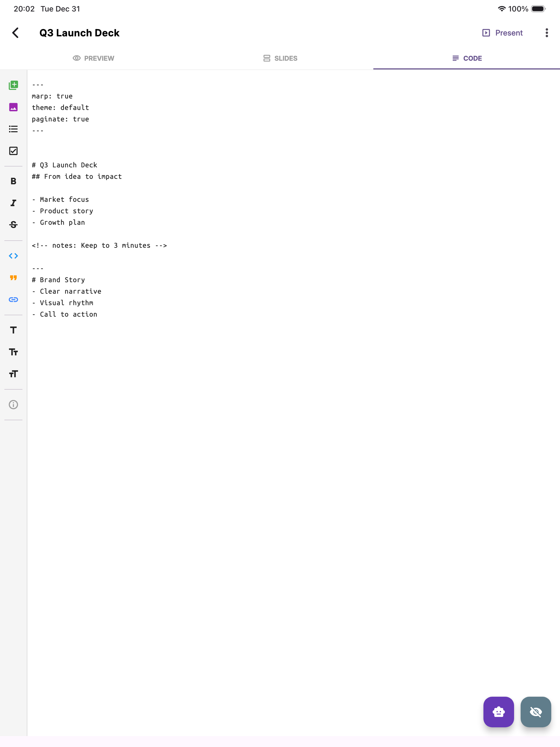Toggle the hide preview crossed-eye button
The image size is (560, 747).
536,712
